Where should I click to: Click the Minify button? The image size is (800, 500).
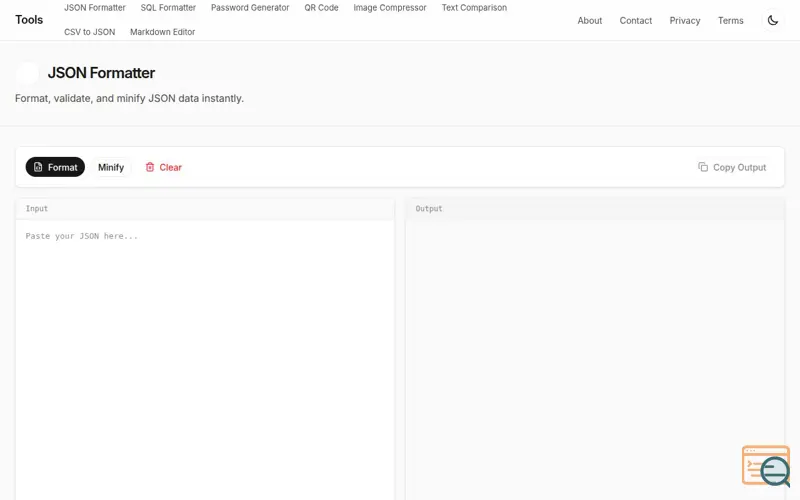(111, 167)
